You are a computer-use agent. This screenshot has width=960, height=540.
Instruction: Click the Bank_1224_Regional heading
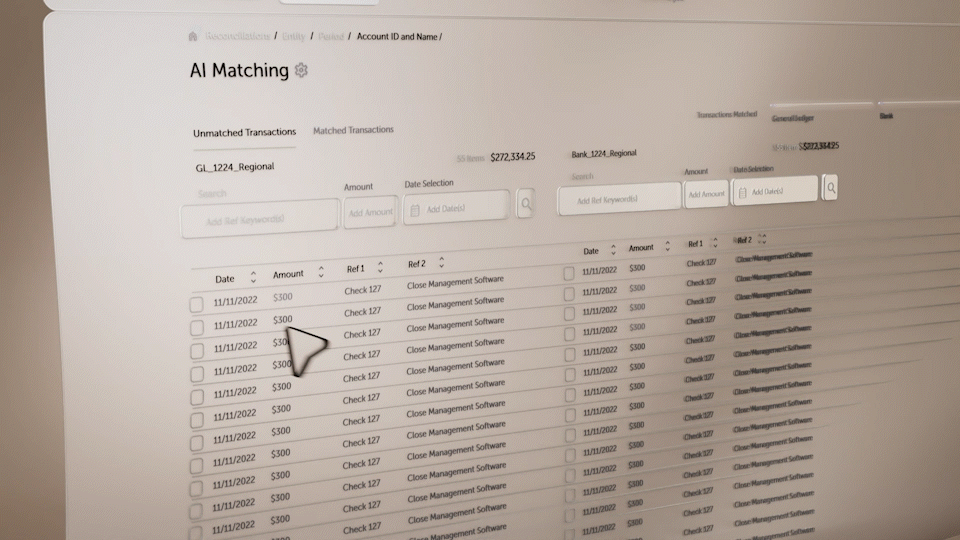604,154
